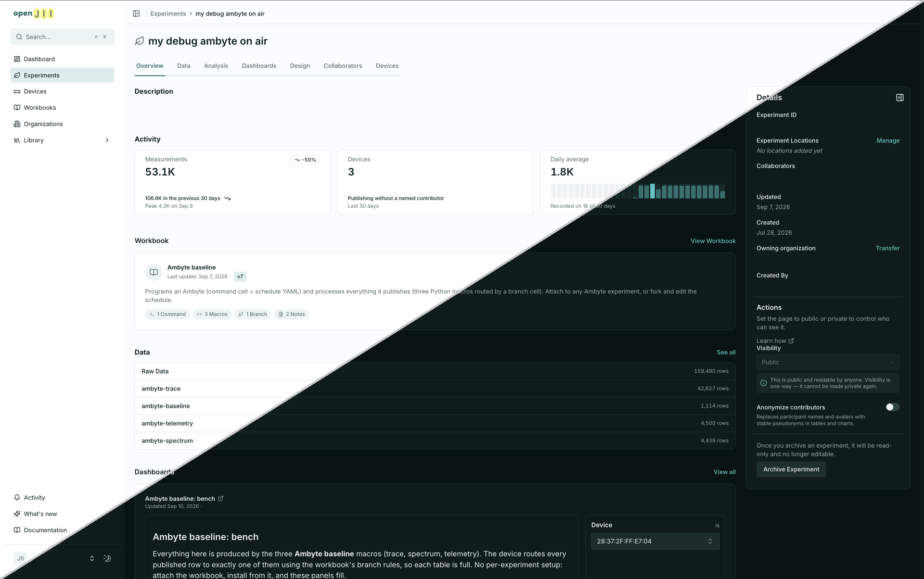The height and width of the screenshot is (579, 924).
Task: Open Experiments in the sidebar
Action: [62, 75]
